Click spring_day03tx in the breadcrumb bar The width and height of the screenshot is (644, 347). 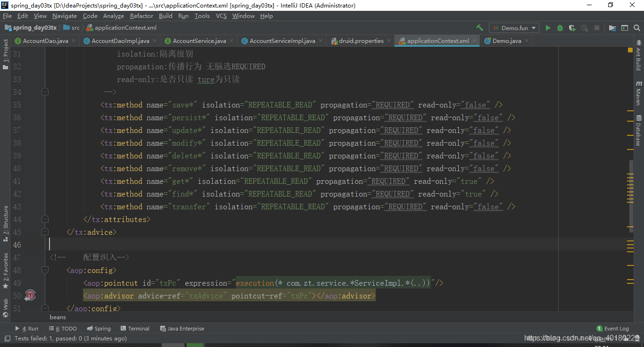[x=31, y=28]
